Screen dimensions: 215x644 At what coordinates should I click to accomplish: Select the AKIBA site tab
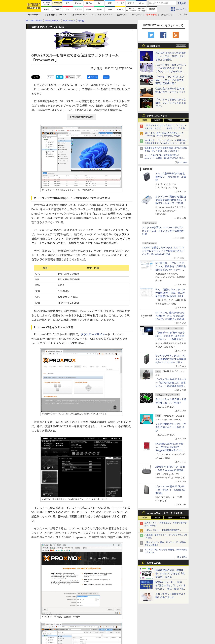(x=89, y=3)
